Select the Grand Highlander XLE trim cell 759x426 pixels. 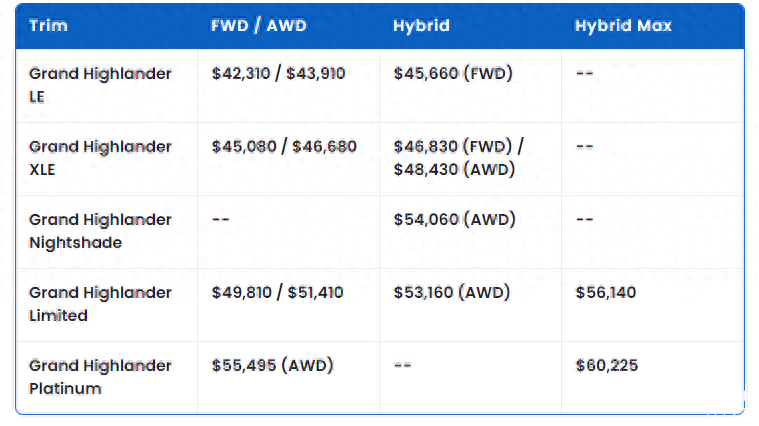coord(100,158)
